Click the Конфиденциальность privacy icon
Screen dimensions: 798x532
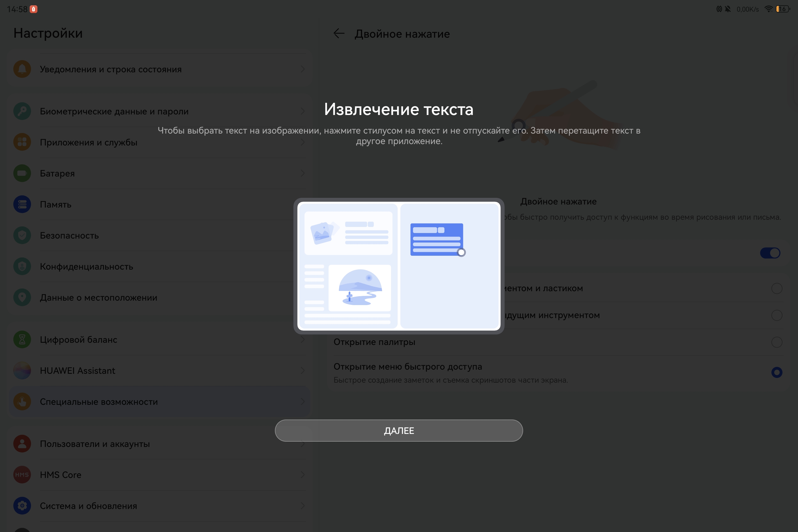pos(22,266)
